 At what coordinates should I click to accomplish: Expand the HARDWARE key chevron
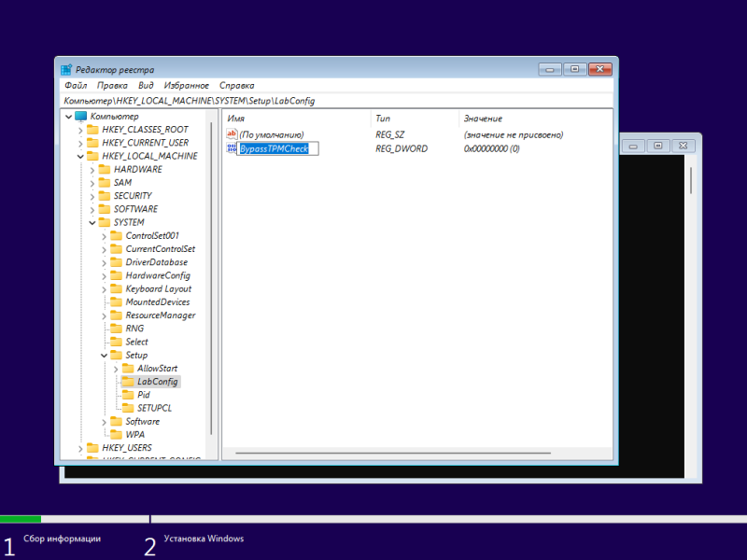tap(92, 170)
